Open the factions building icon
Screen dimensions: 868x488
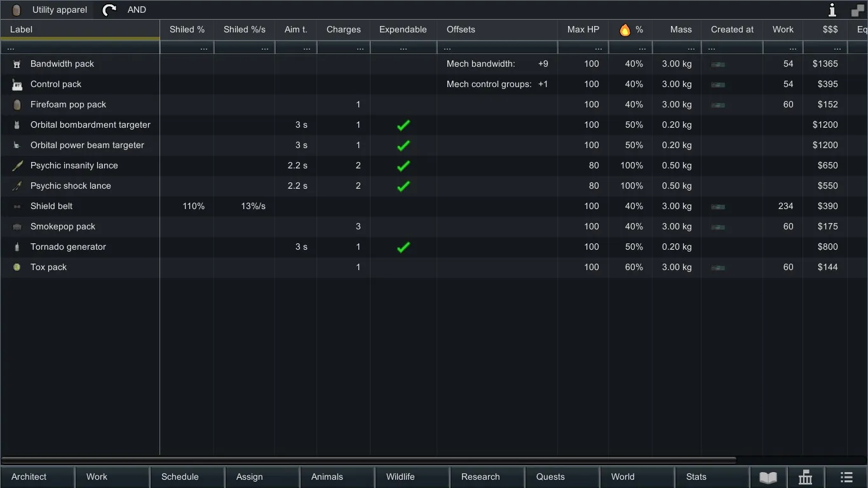pos(805,477)
